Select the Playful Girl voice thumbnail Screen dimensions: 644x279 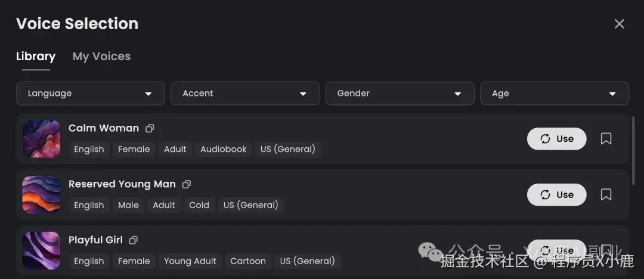42,251
